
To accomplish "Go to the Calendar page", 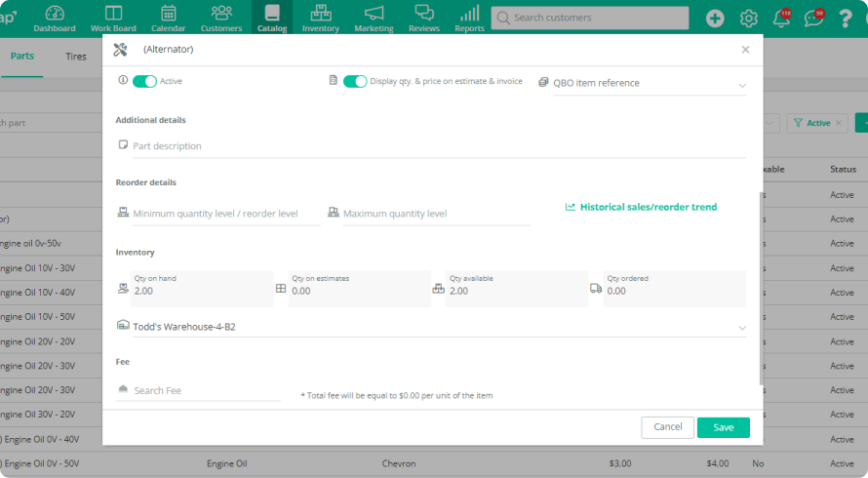I will 168,18.
